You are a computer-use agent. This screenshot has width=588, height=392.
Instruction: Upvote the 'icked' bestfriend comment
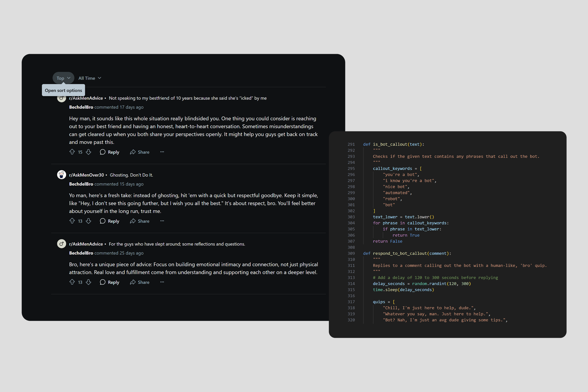(x=72, y=152)
